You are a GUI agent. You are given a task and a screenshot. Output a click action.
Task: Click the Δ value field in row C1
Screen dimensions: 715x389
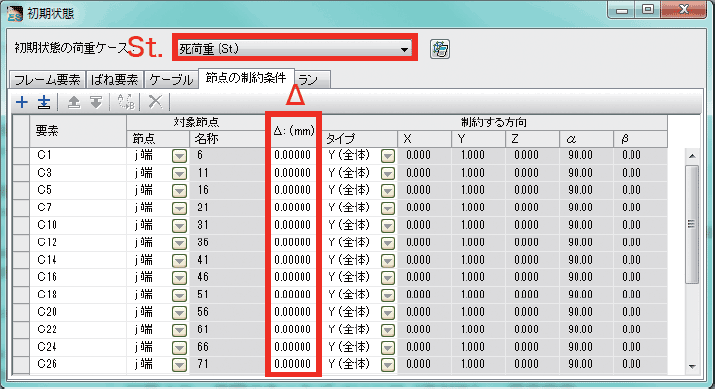pos(293,156)
